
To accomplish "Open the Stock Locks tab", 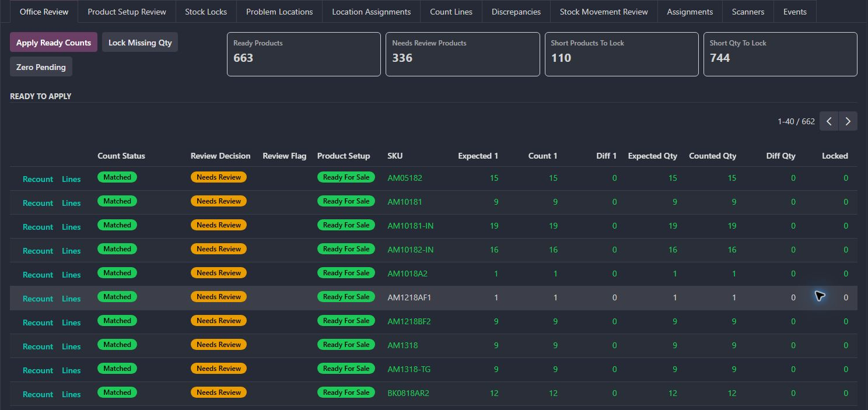I will (x=206, y=12).
